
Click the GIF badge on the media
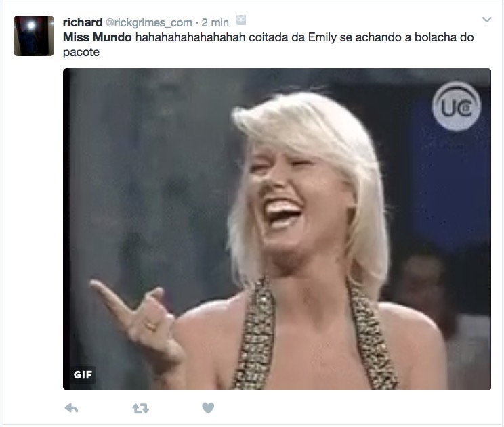(x=83, y=375)
